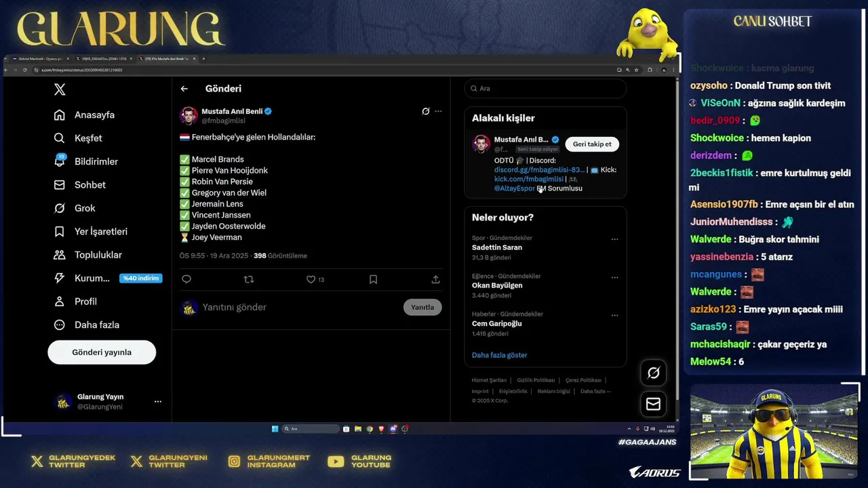Open Sadettin Saran trend
868x488 pixels.
(497, 247)
